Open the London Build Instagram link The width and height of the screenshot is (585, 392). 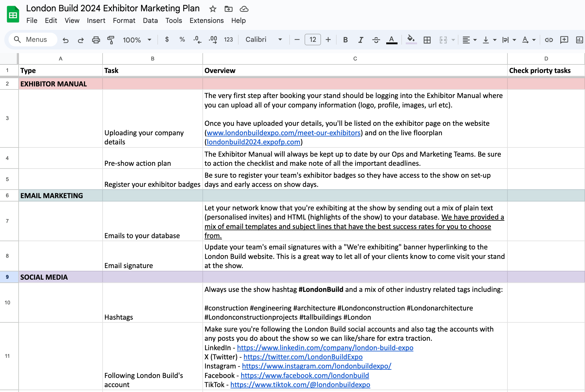click(317, 366)
